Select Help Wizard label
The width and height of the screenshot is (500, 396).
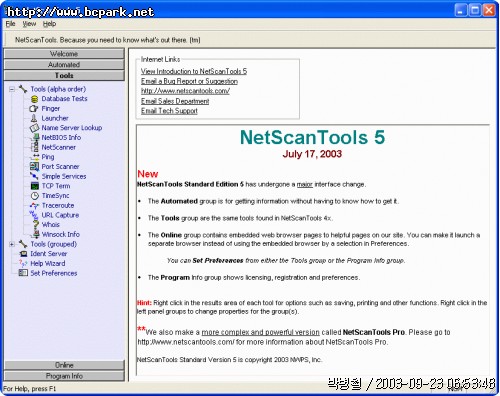point(48,263)
